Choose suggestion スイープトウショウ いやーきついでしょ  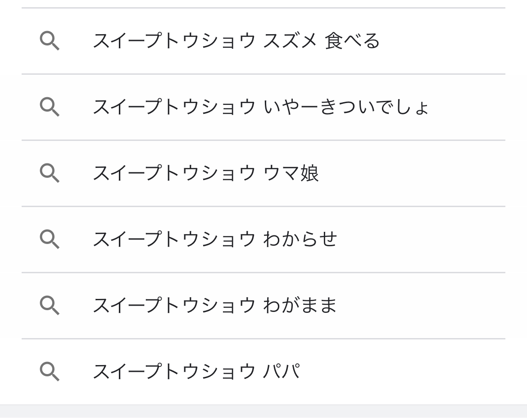coord(260,107)
